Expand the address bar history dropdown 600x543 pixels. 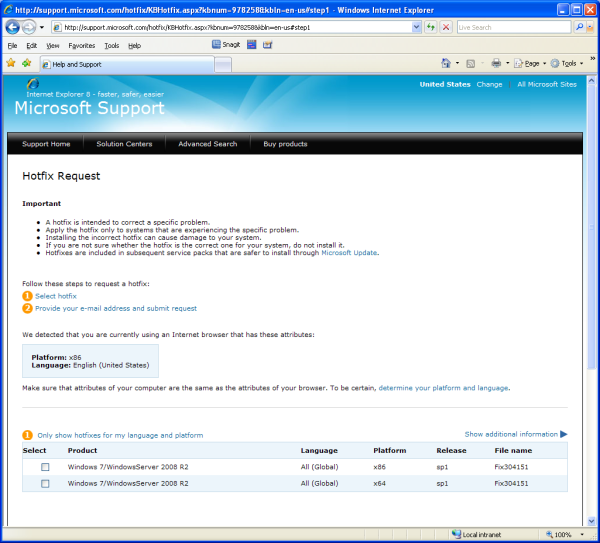pyautogui.click(x=416, y=27)
